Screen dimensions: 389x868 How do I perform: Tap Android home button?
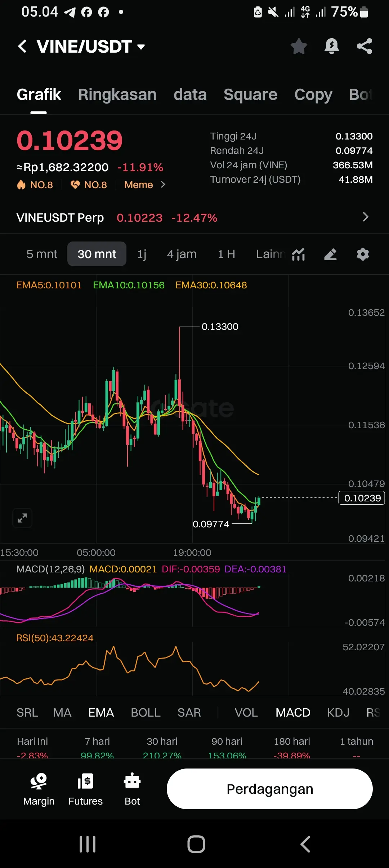[x=196, y=844]
